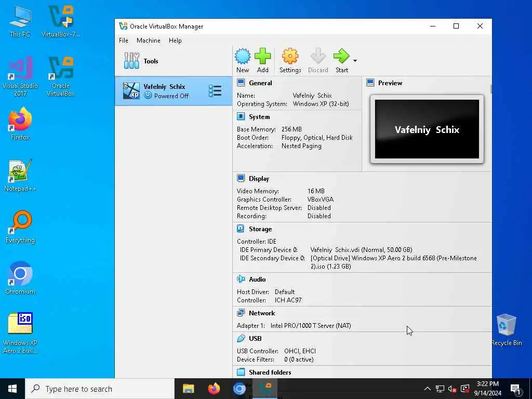The height and width of the screenshot is (399, 532).
Task: Open the File menu
Action: (x=124, y=41)
